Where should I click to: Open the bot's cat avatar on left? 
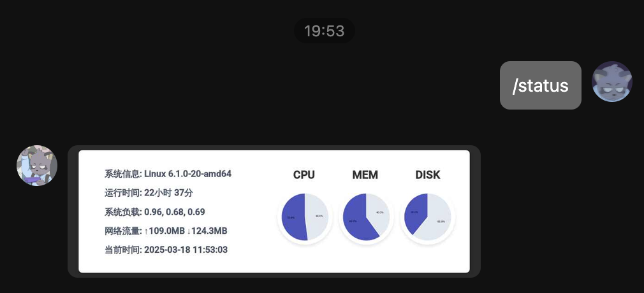[37, 166]
